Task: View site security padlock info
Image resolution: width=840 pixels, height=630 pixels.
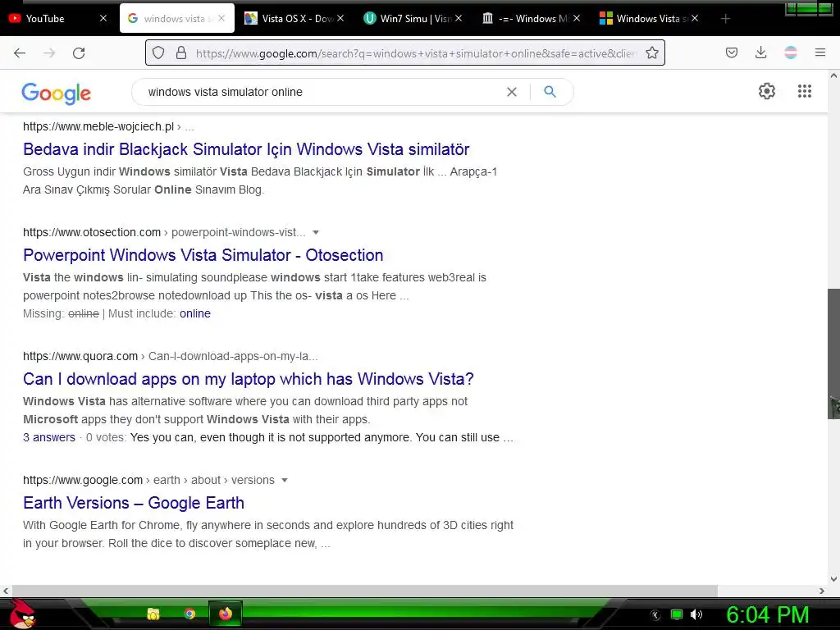Action: pyautogui.click(x=181, y=52)
